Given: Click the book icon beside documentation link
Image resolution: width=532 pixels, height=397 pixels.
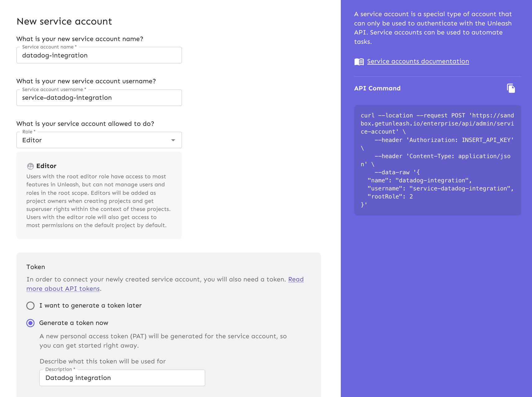Looking at the screenshot, I should [359, 61].
